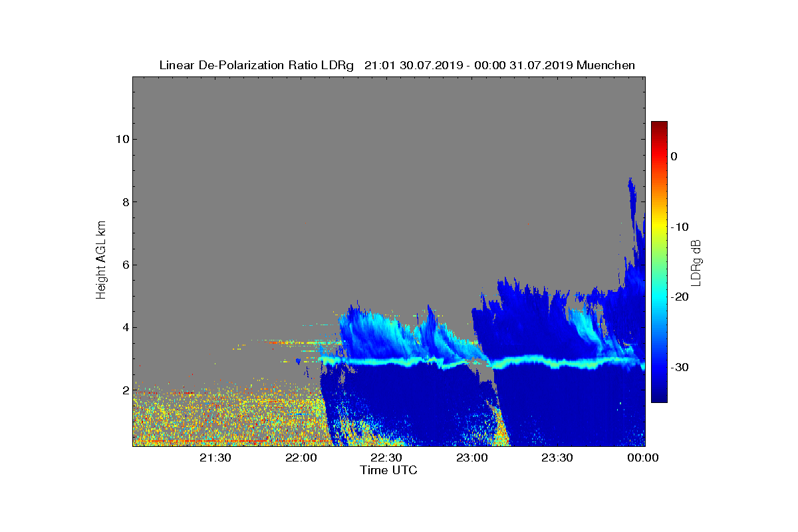Click the dark red top of colorbar
The height and width of the screenshot is (532, 798).
(x=659, y=126)
